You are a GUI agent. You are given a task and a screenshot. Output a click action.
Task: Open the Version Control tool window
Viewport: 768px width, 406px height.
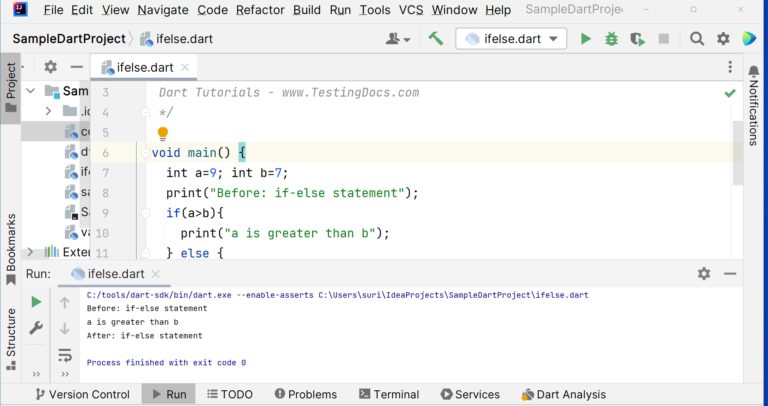pos(82,394)
